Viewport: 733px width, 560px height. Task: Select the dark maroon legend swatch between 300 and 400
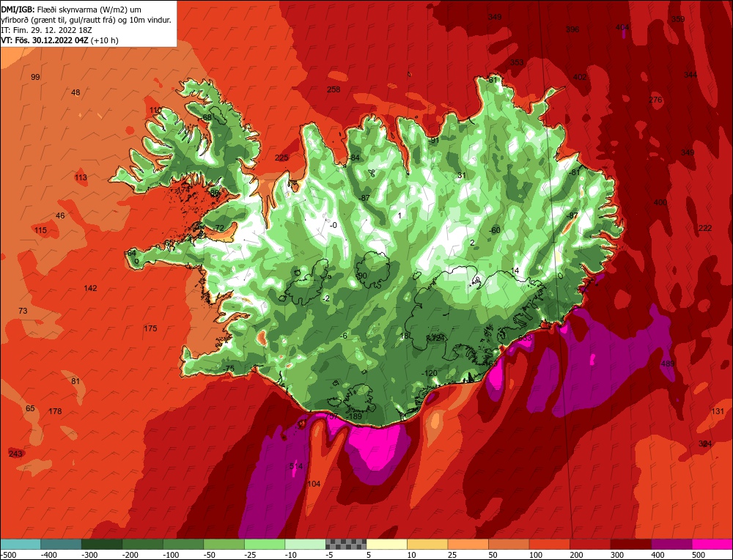[x=631, y=544]
